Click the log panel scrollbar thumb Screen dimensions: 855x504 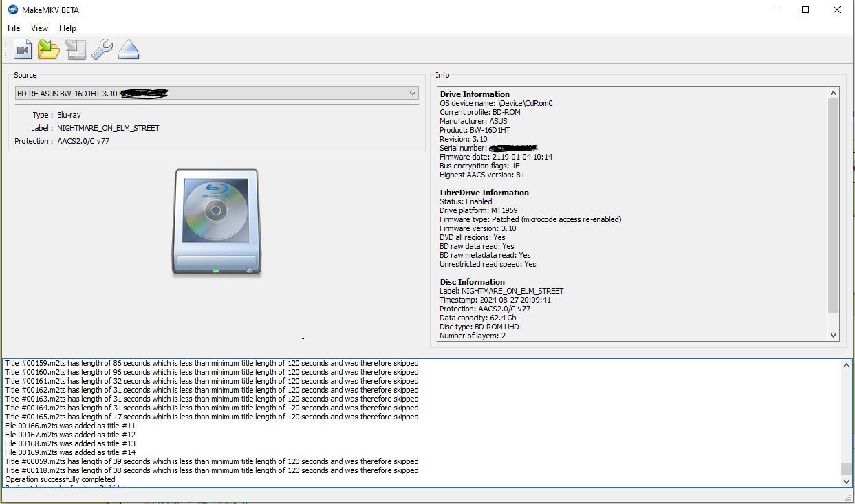click(846, 469)
